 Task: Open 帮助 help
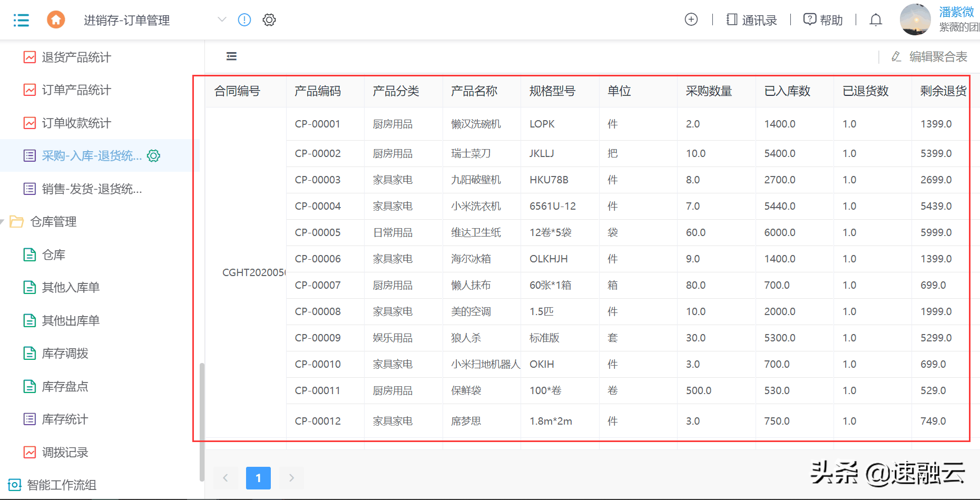(x=823, y=20)
